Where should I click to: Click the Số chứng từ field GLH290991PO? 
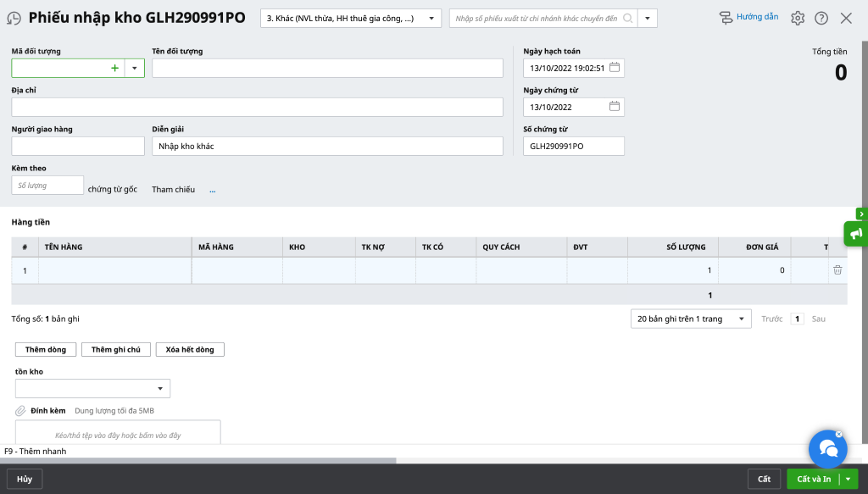click(x=574, y=146)
